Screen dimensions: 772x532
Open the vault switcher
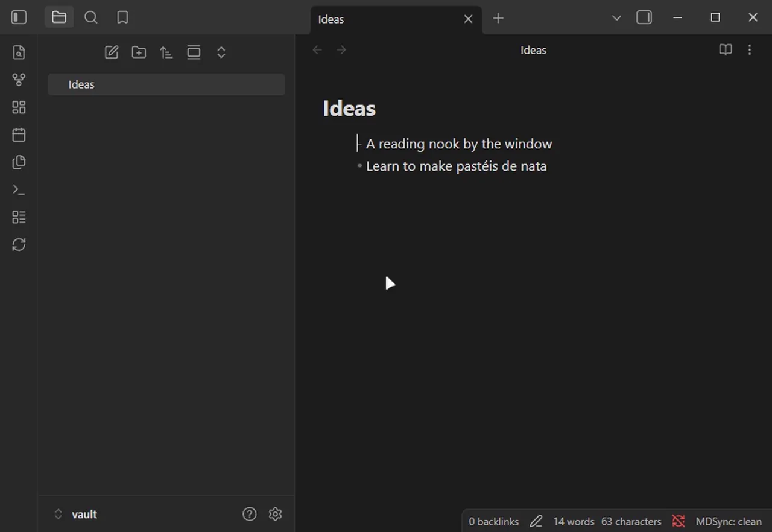(x=77, y=515)
